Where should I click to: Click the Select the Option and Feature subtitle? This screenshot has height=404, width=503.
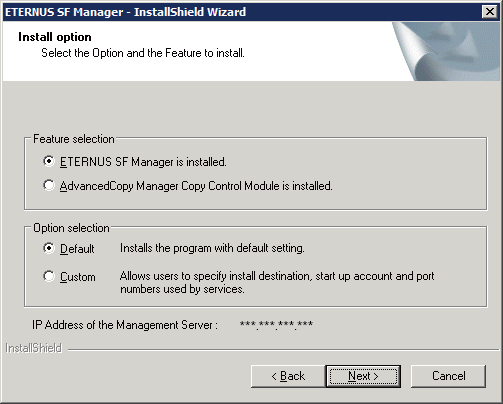(x=143, y=53)
